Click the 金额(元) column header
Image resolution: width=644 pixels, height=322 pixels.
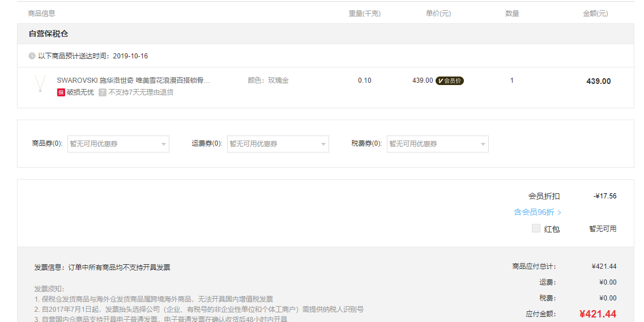click(595, 13)
